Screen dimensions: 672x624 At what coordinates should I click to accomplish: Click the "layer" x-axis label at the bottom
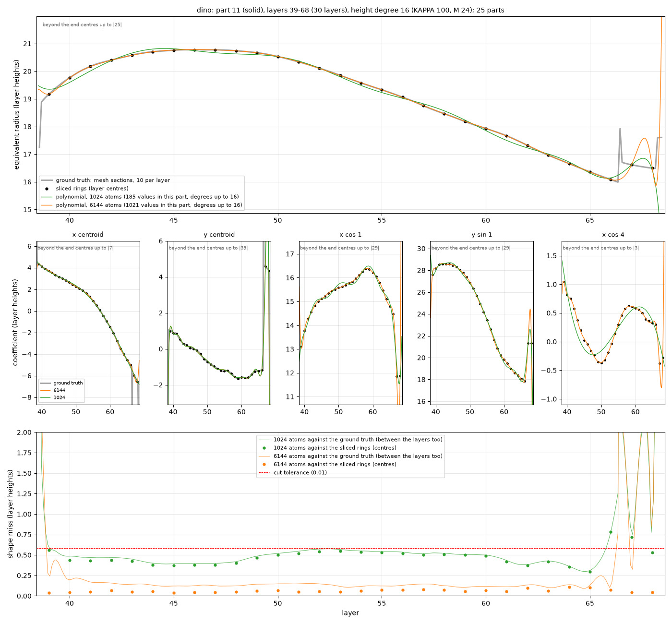tap(350, 613)
